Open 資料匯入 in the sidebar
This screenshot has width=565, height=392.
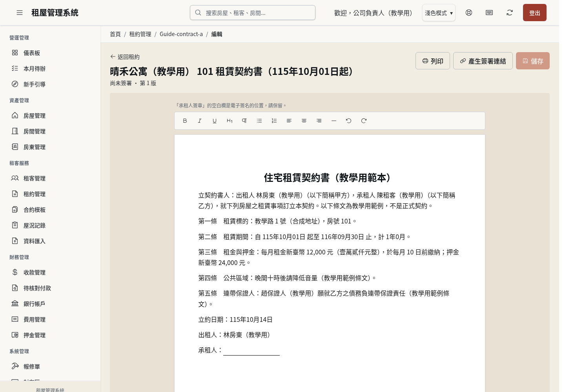click(50, 241)
